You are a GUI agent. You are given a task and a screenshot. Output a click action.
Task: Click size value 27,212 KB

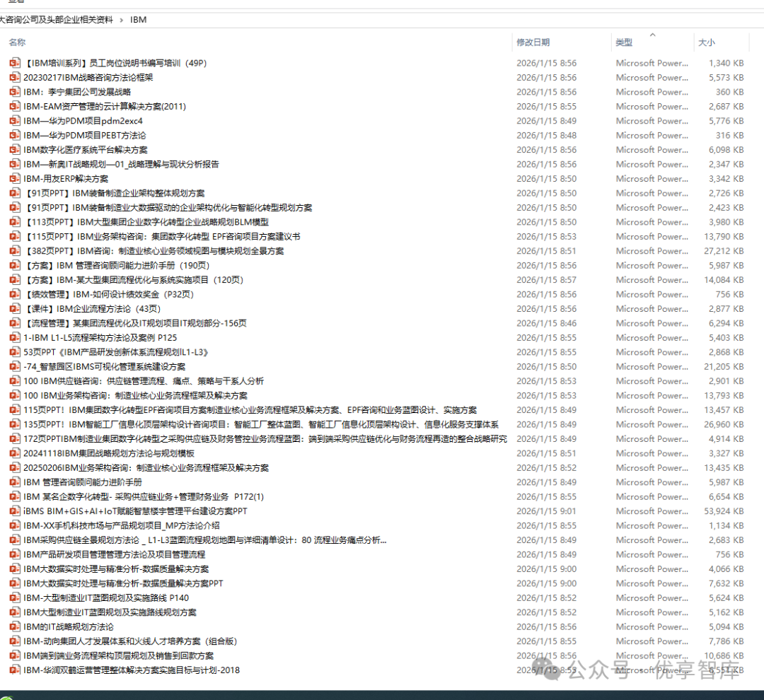724,251
